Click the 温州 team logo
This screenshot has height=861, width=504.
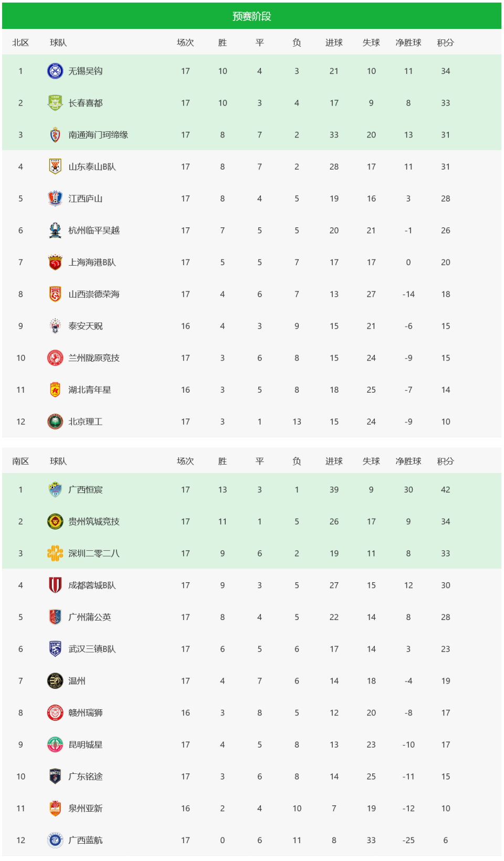click(55, 681)
